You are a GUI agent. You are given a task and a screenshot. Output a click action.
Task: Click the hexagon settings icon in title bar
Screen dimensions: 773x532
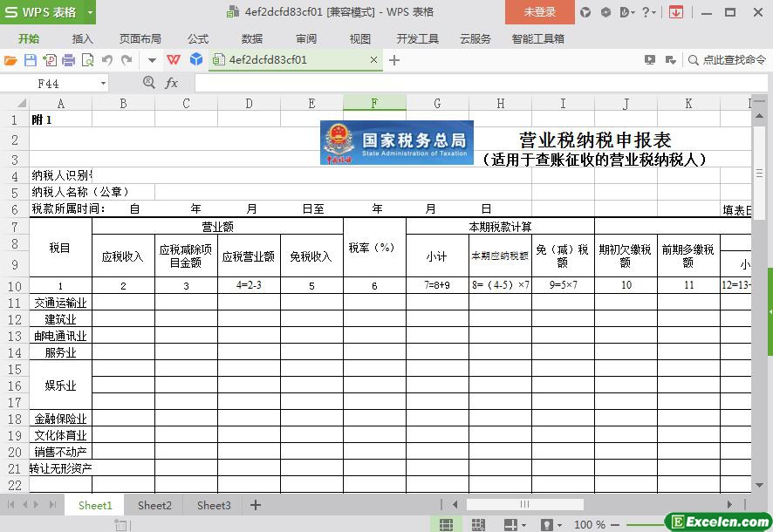605,12
